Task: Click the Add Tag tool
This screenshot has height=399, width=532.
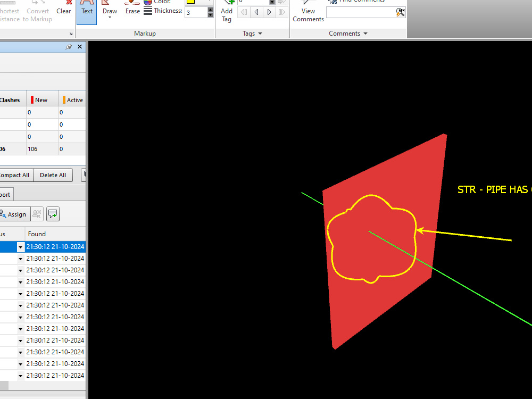Action: (226, 12)
